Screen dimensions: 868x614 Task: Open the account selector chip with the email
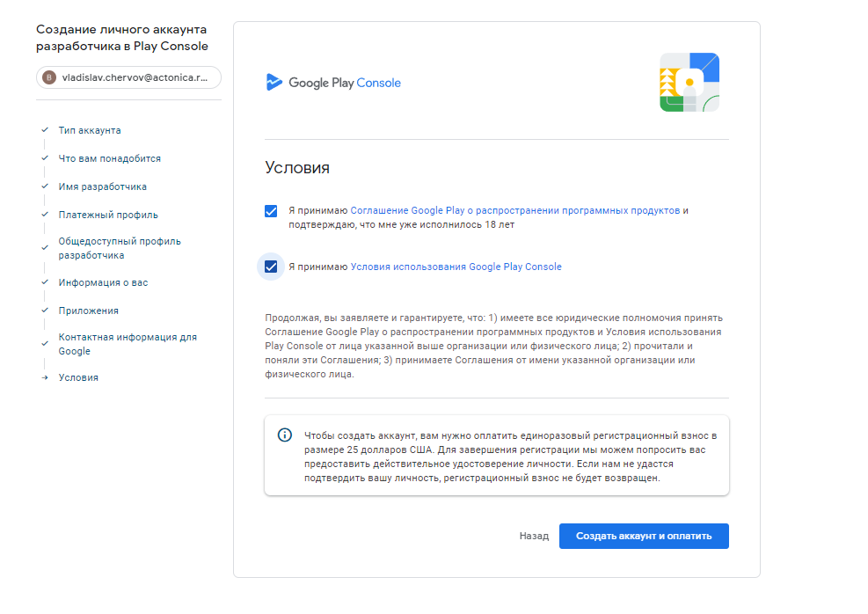click(x=128, y=78)
